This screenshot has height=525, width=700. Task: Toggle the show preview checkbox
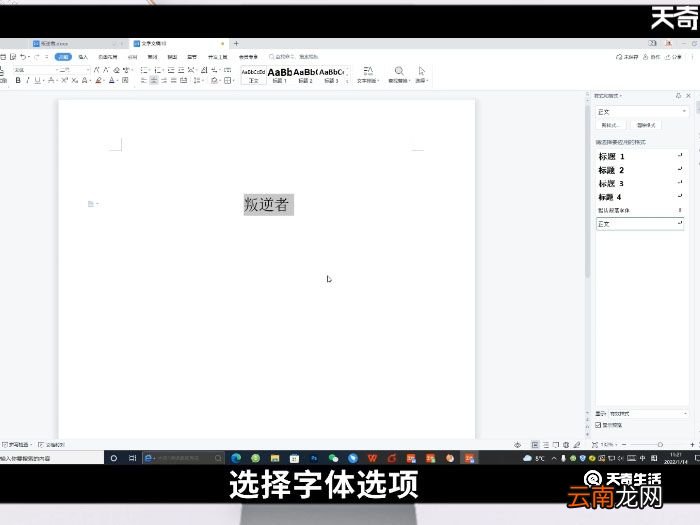click(598, 425)
